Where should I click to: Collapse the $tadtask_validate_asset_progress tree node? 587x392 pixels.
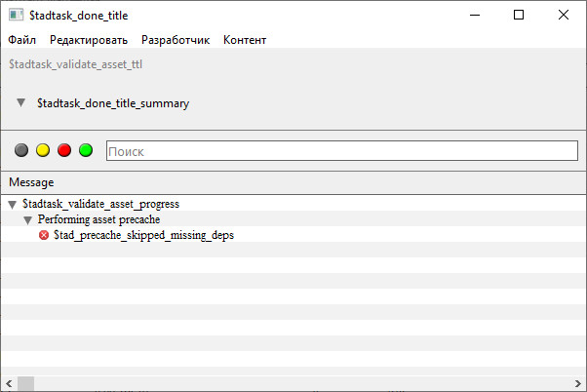coord(13,205)
